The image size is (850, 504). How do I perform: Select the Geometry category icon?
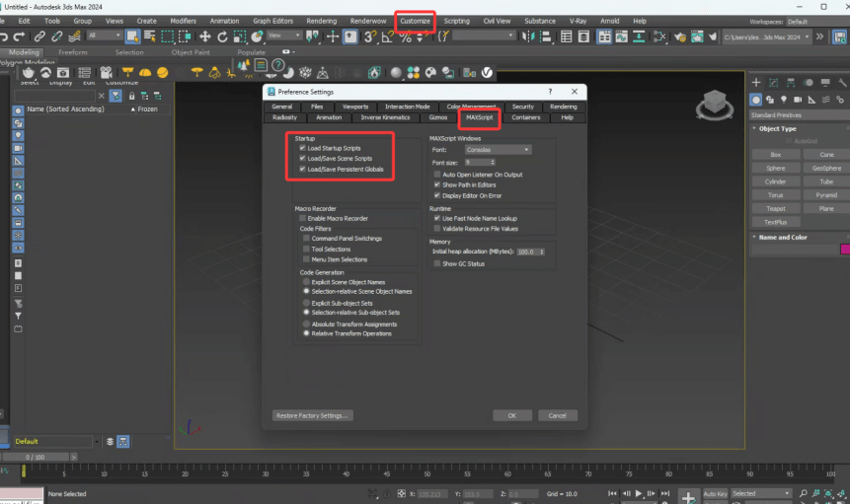(755, 100)
